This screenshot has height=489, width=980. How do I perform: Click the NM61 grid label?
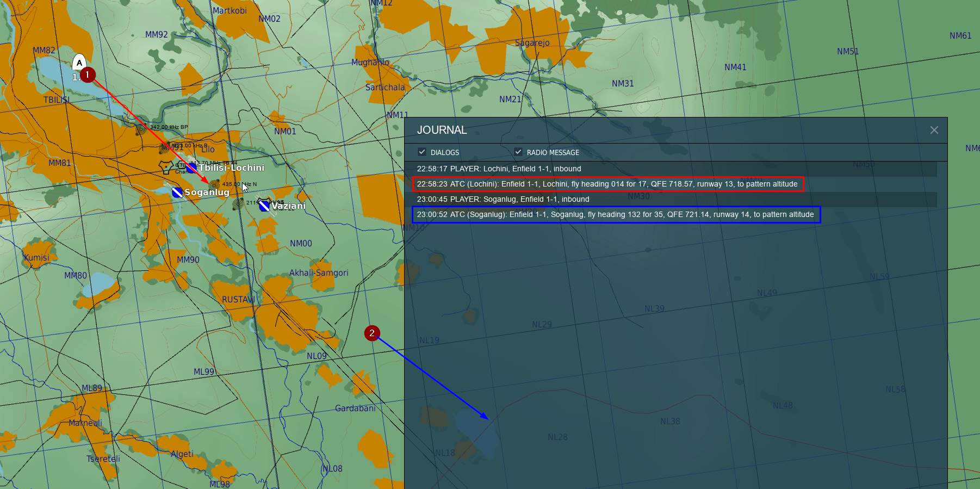point(960,35)
